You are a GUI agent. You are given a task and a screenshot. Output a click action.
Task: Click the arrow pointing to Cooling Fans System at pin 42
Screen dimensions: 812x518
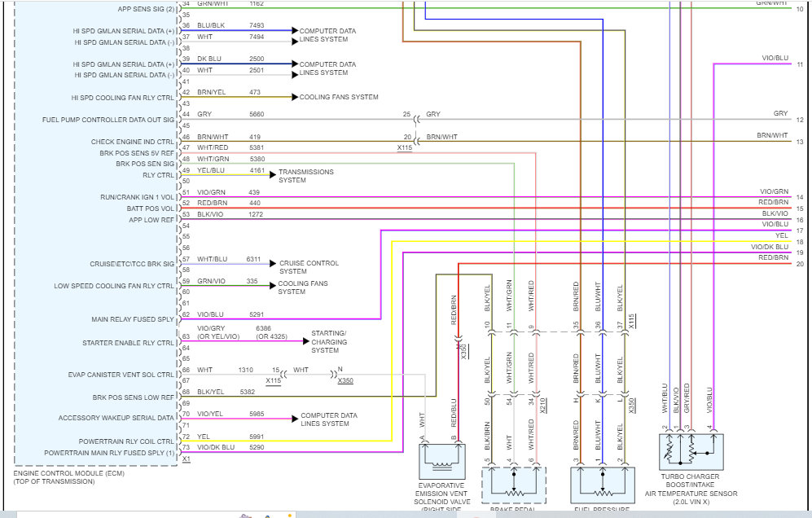(295, 97)
